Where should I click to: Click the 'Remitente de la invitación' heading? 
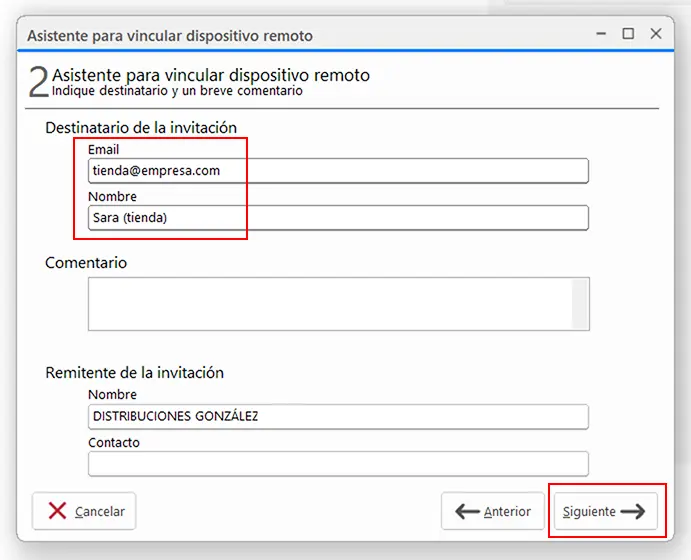pos(134,373)
